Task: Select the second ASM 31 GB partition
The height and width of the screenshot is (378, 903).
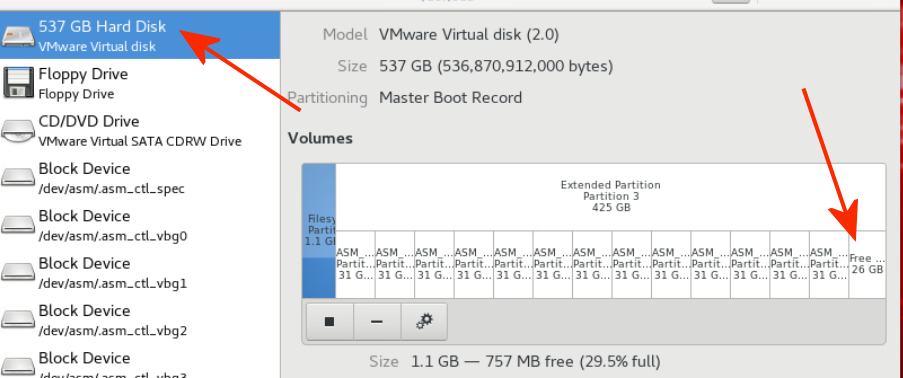Action: [395, 264]
